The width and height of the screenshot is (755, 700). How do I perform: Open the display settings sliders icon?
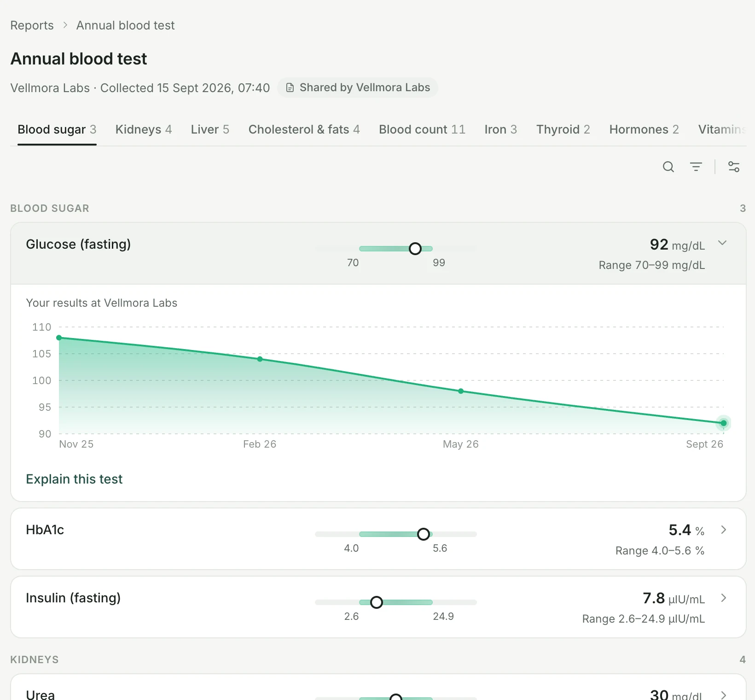[734, 167]
